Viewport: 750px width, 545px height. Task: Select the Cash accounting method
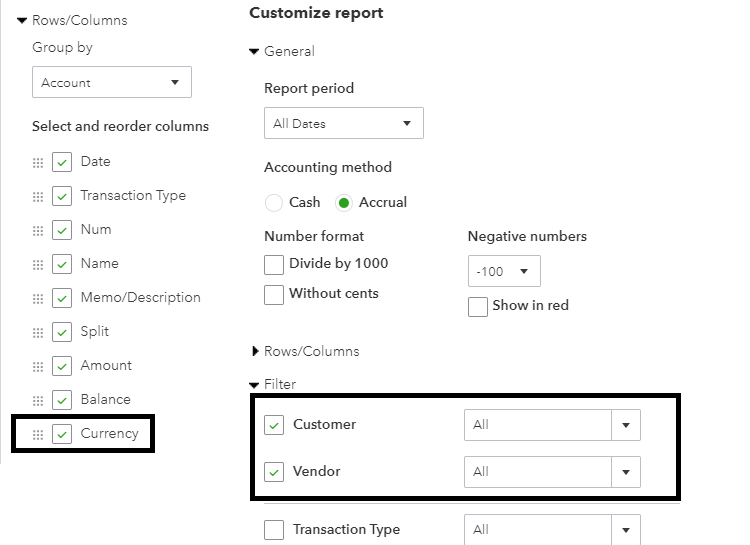[274, 203]
